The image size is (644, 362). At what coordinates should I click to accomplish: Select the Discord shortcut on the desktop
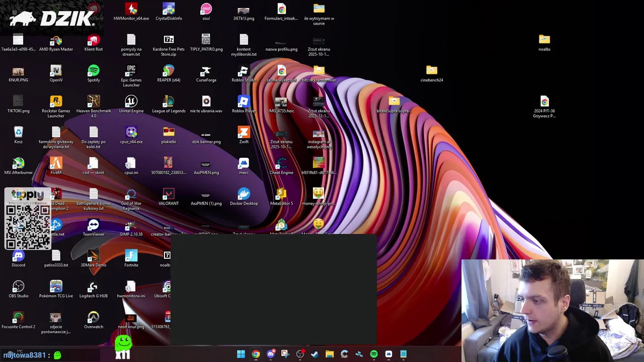[x=18, y=259]
